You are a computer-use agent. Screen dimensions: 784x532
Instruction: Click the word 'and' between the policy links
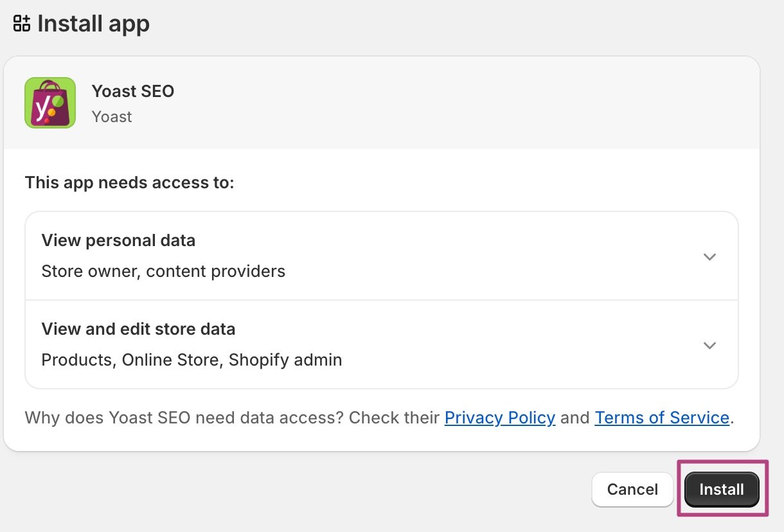pos(575,418)
